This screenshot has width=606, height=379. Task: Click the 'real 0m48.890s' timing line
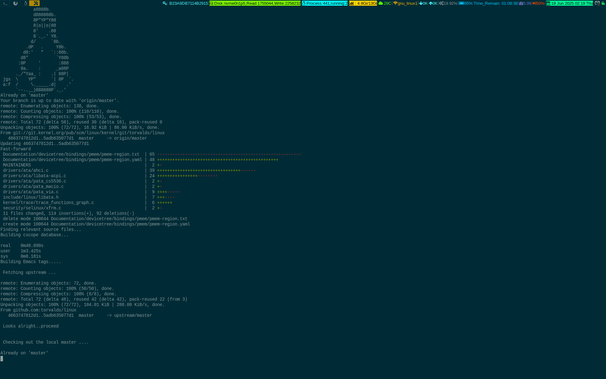22,246
